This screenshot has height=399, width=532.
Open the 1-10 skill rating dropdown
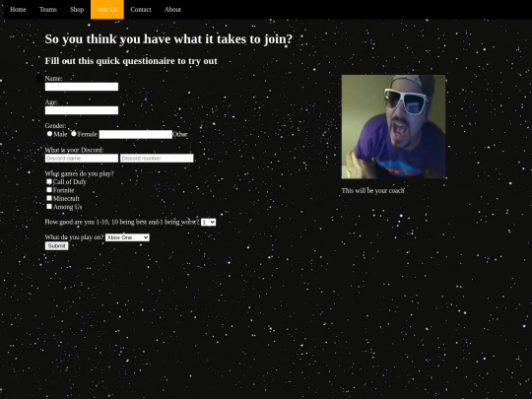[x=208, y=223]
